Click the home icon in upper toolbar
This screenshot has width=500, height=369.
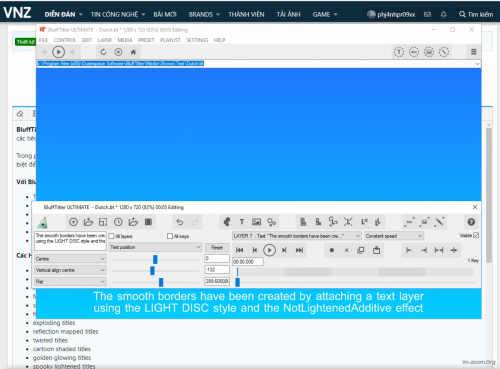click(133, 52)
